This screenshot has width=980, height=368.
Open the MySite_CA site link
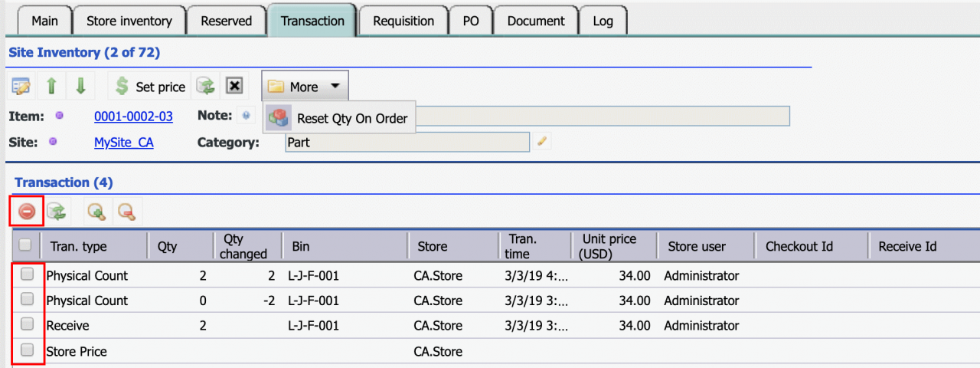point(123,143)
